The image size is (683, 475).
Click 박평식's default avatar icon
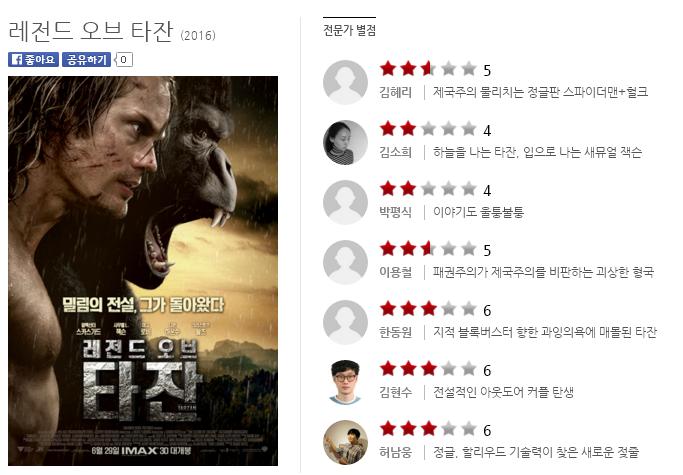345,202
